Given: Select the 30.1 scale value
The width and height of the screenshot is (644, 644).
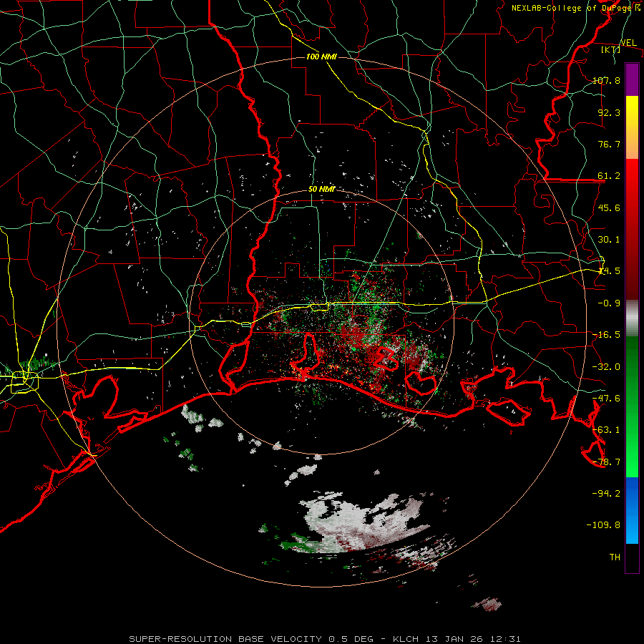Looking at the screenshot, I should 609,239.
